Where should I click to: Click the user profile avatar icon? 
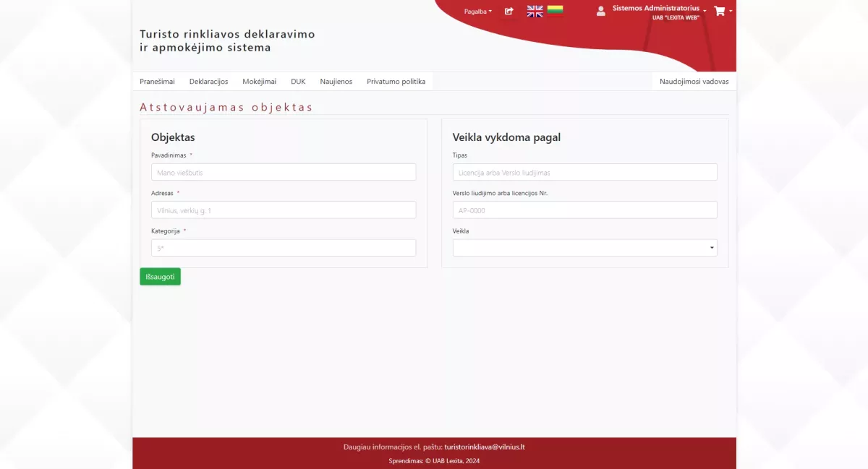(600, 11)
